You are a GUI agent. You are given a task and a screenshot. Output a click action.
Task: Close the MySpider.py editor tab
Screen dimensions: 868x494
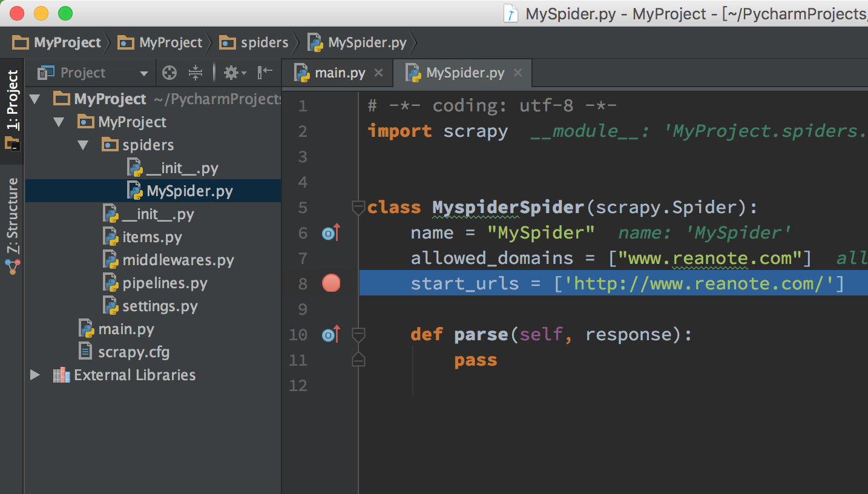[x=518, y=73]
